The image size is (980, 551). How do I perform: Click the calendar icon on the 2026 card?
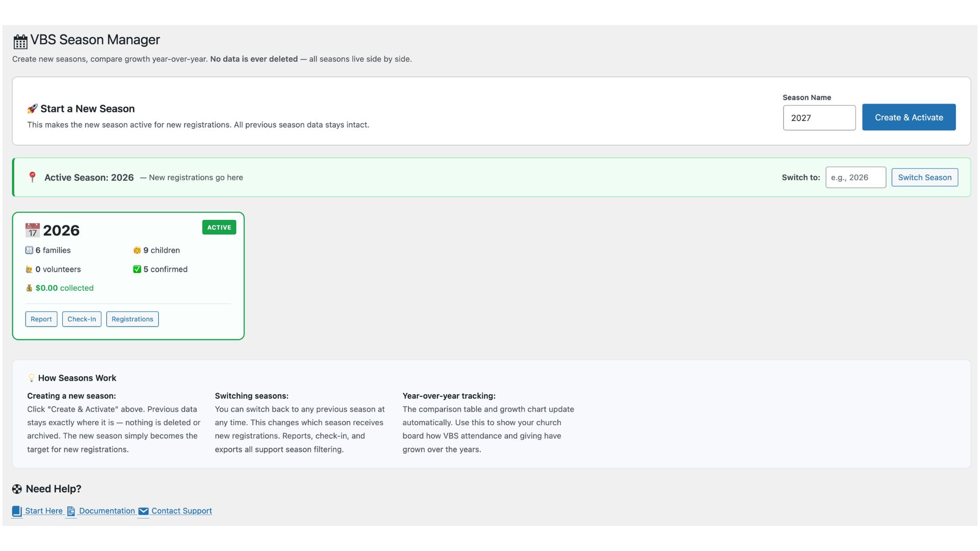point(32,230)
